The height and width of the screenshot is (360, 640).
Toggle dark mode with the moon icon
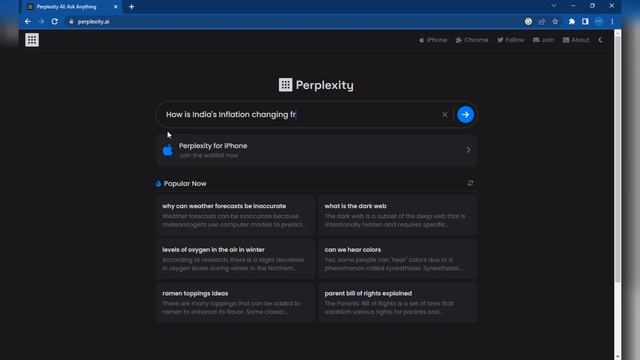tap(601, 40)
